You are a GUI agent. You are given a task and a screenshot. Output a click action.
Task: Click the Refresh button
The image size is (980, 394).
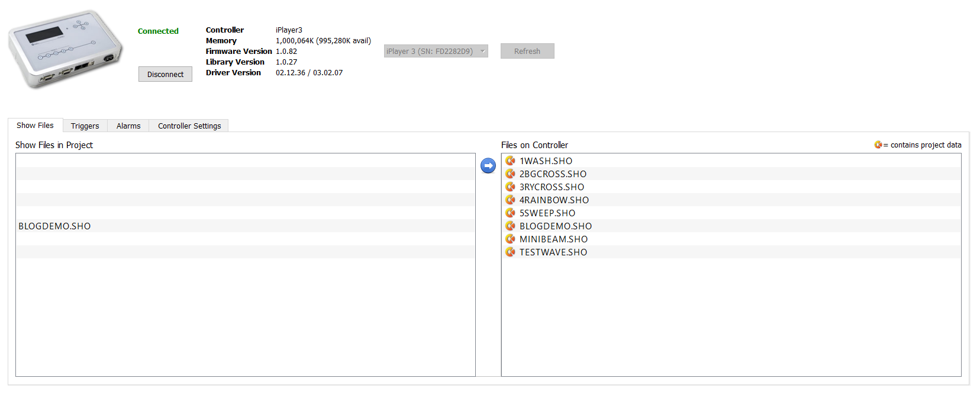pos(527,52)
